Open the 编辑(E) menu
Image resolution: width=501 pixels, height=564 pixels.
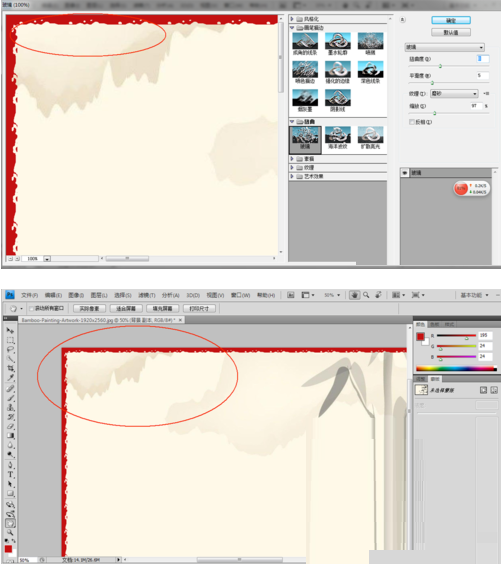[53, 295]
